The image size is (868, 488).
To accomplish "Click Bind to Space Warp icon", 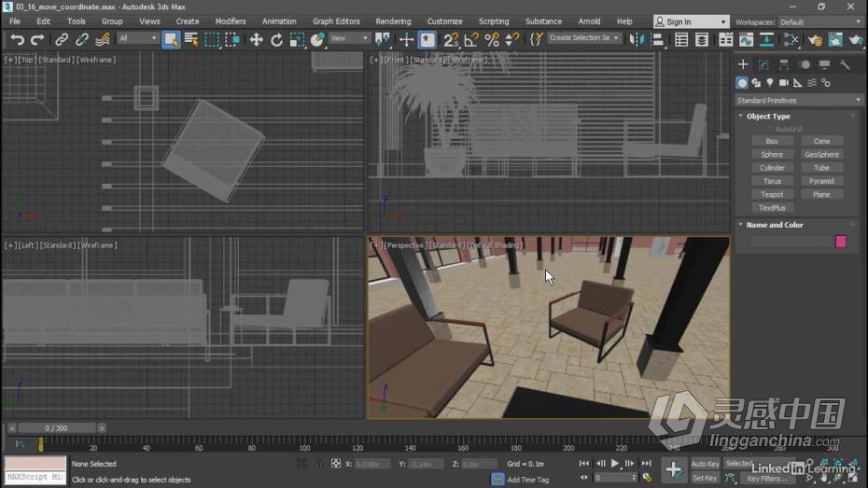I will 103,39.
